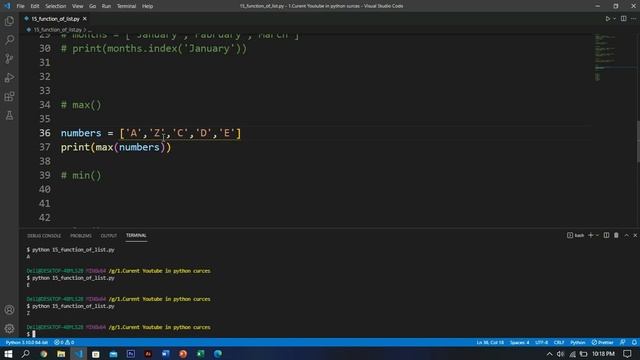Select the bash terminal label
This screenshot has height=360, width=640.
[x=576, y=236]
